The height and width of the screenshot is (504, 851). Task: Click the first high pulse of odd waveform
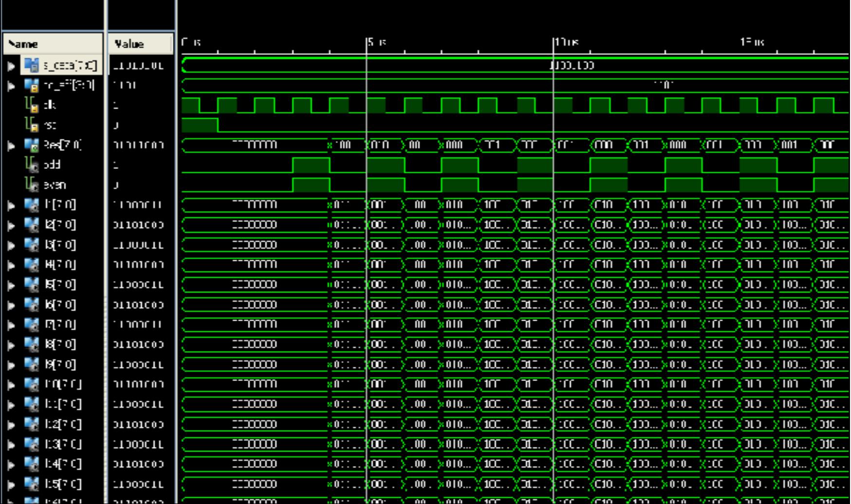click(x=311, y=165)
